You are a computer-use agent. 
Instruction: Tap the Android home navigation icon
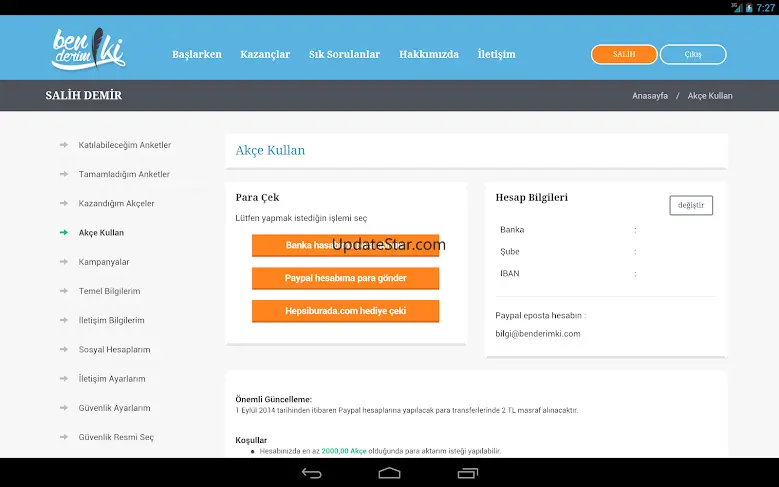coord(389,473)
